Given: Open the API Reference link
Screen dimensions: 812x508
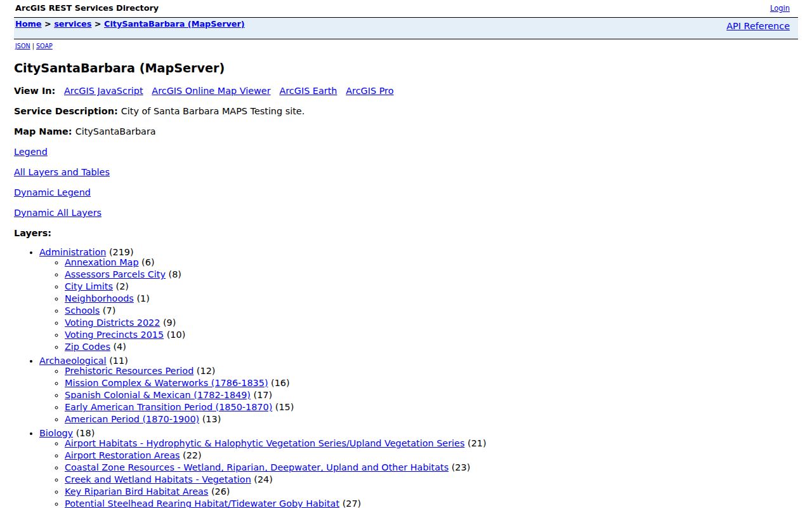Looking at the screenshot, I should click(x=758, y=26).
